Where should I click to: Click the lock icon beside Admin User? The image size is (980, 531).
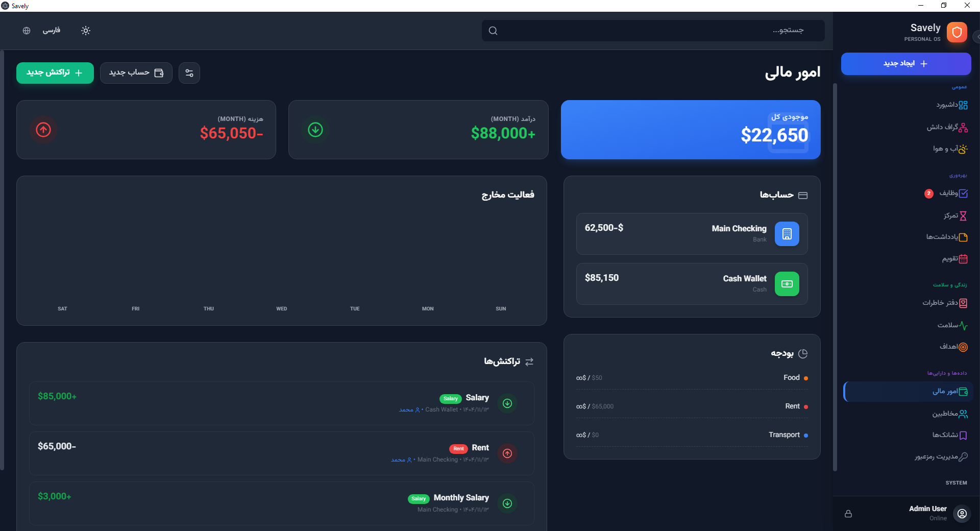point(848,514)
